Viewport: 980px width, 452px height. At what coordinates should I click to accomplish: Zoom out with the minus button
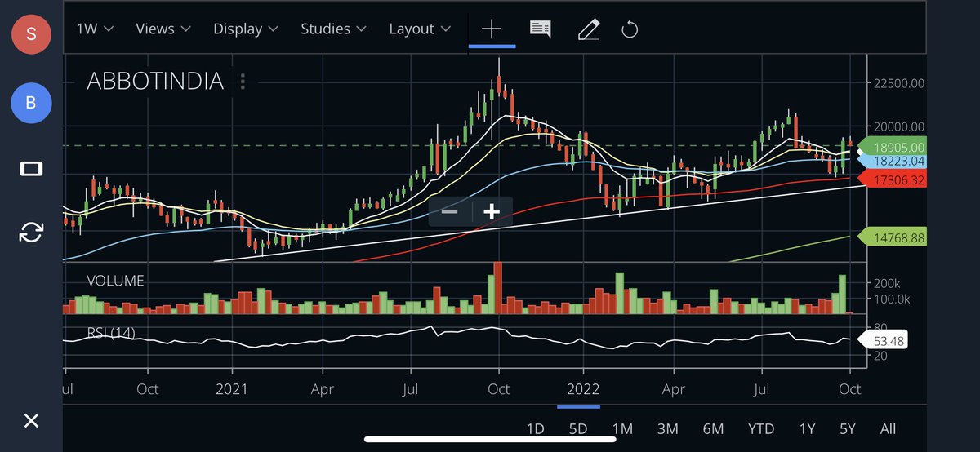pyautogui.click(x=449, y=212)
